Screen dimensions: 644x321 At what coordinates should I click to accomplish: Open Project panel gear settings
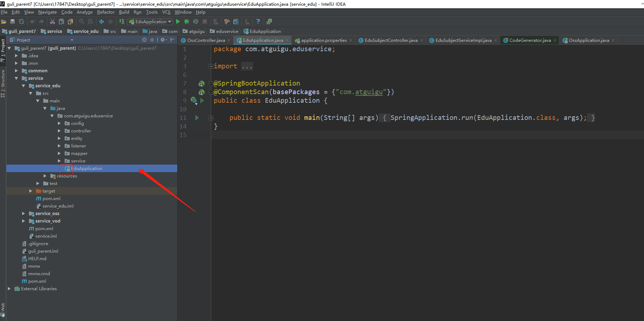pyautogui.click(x=163, y=40)
